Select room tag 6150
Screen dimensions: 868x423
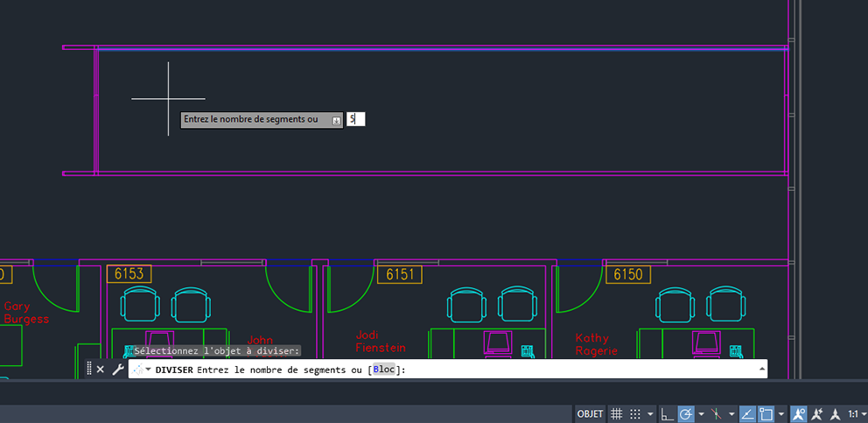pyautogui.click(x=628, y=274)
